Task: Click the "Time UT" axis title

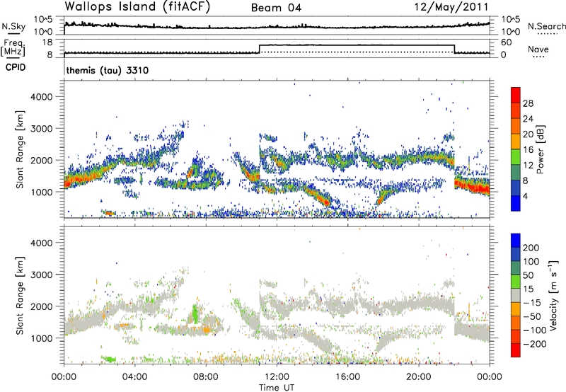Action: pos(277,388)
